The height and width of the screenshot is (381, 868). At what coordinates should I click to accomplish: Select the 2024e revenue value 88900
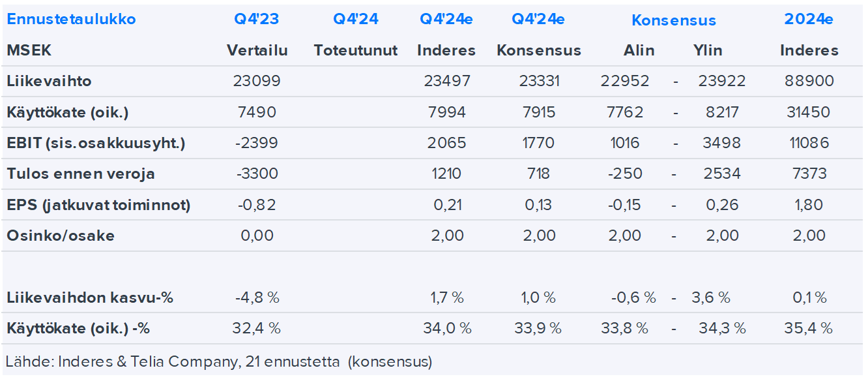809,82
